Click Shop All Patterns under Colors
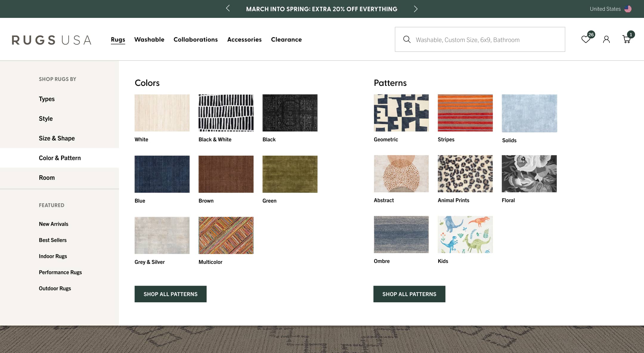 pyautogui.click(x=170, y=294)
